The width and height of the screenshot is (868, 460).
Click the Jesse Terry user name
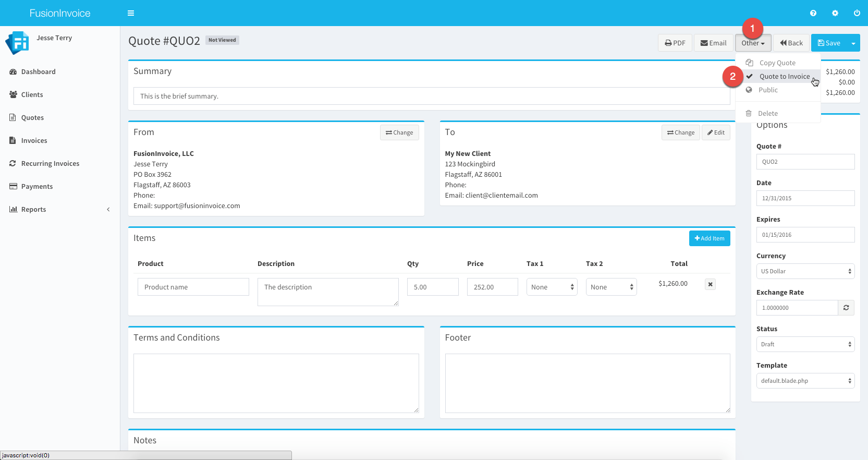pyautogui.click(x=54, y=38)
